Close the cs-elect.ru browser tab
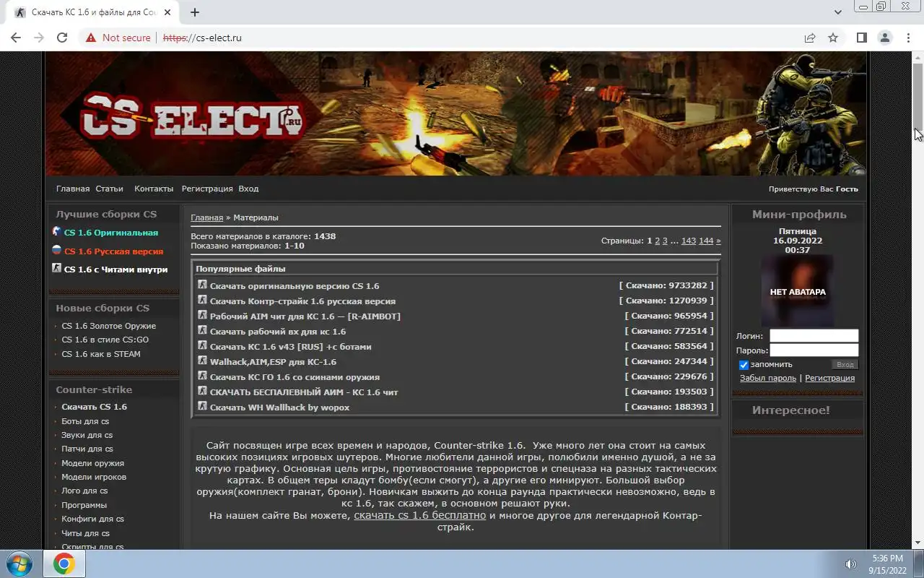Image resolution: width=924 pixels, height=578 pixels. click(167, 12)
